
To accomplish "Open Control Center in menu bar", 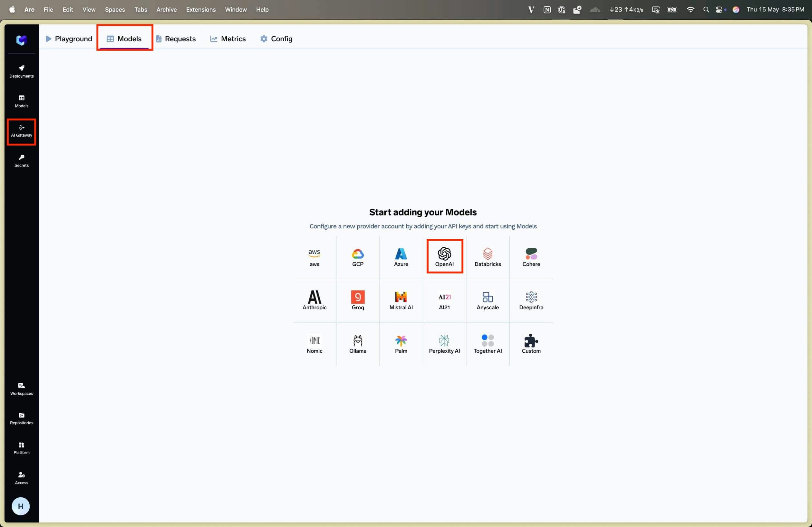I will [719, 10].
